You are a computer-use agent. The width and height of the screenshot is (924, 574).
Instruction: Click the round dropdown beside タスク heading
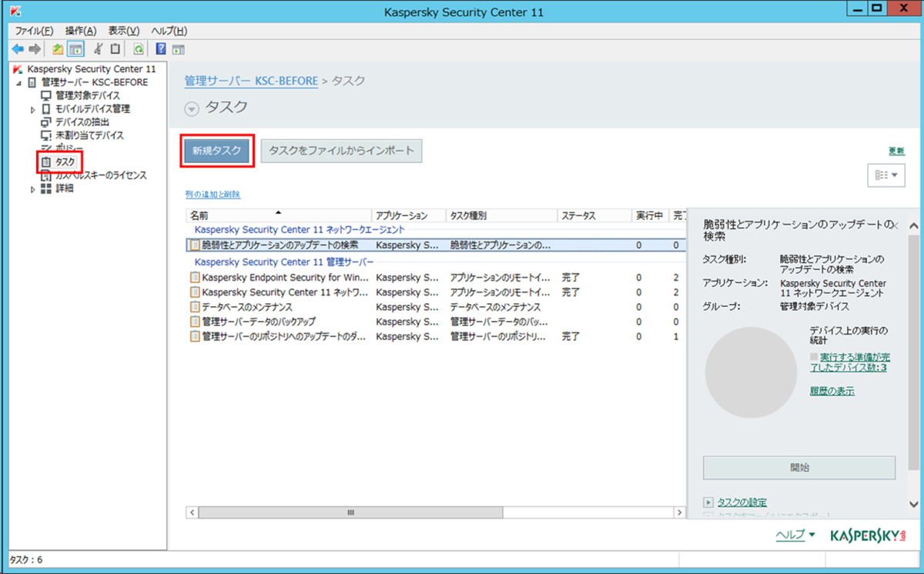[x=192, y=108]
